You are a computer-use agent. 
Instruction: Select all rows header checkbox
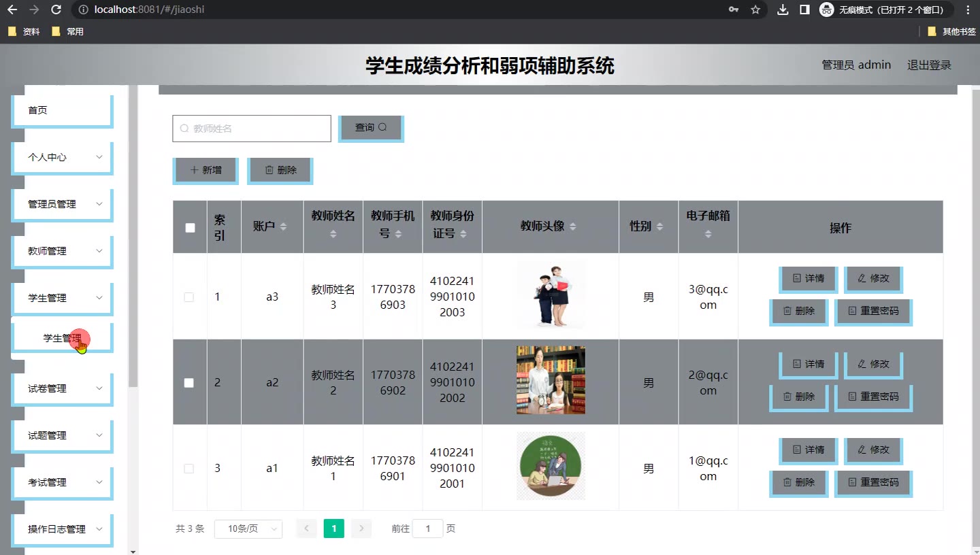(x=190, y=228)
